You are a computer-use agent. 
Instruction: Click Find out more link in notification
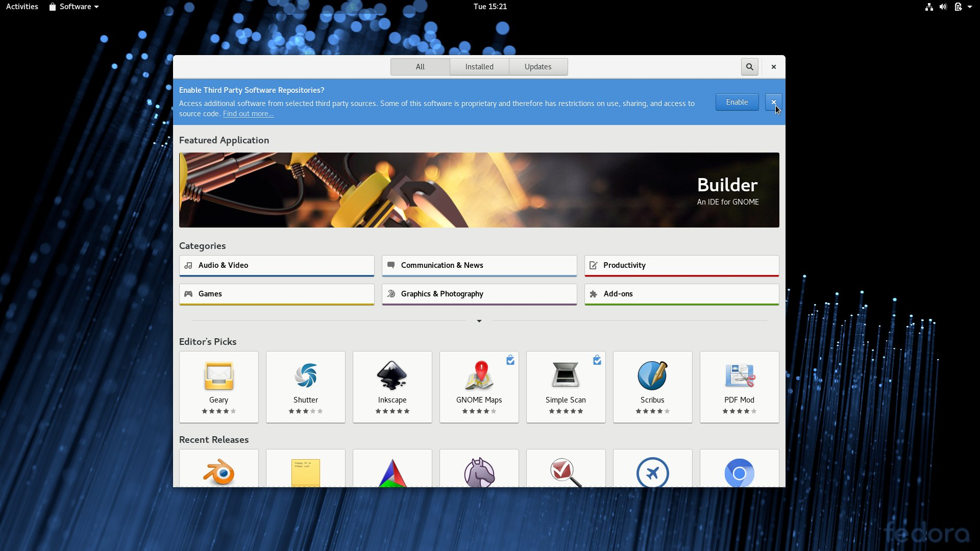(x=247, y=113)
